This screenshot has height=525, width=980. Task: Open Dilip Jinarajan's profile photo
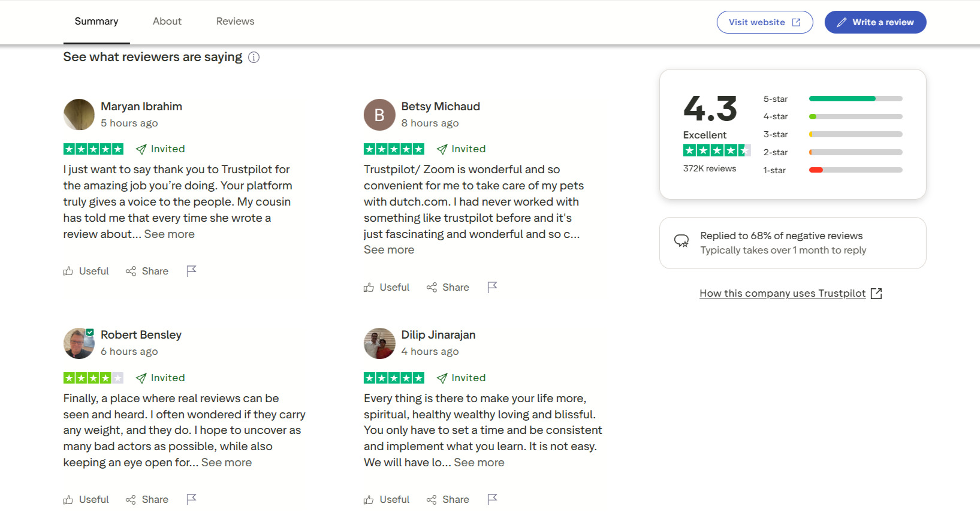coord(379,343)
